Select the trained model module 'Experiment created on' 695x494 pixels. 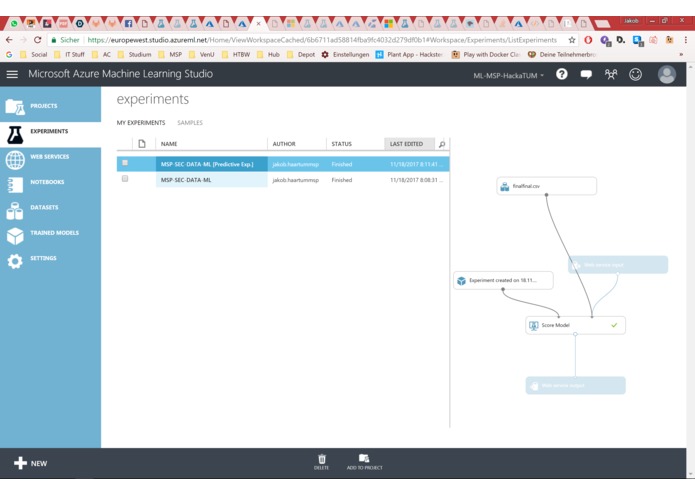(503, 280)
